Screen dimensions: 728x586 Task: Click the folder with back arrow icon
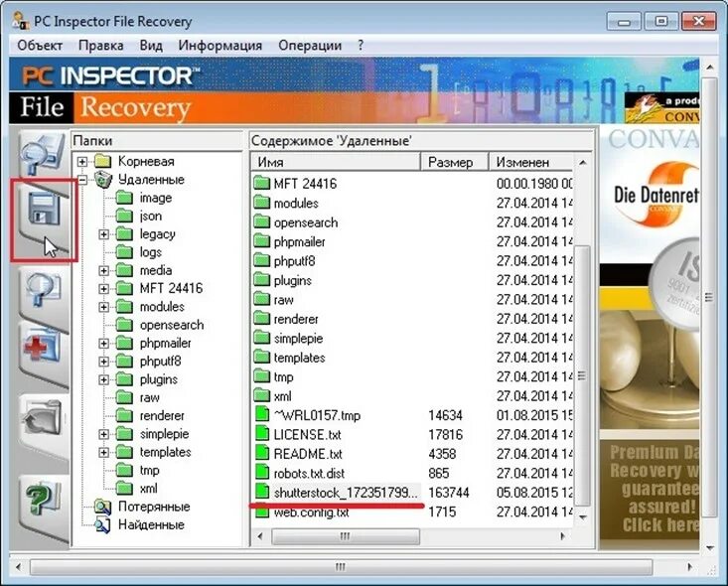(x=43, y=417)
